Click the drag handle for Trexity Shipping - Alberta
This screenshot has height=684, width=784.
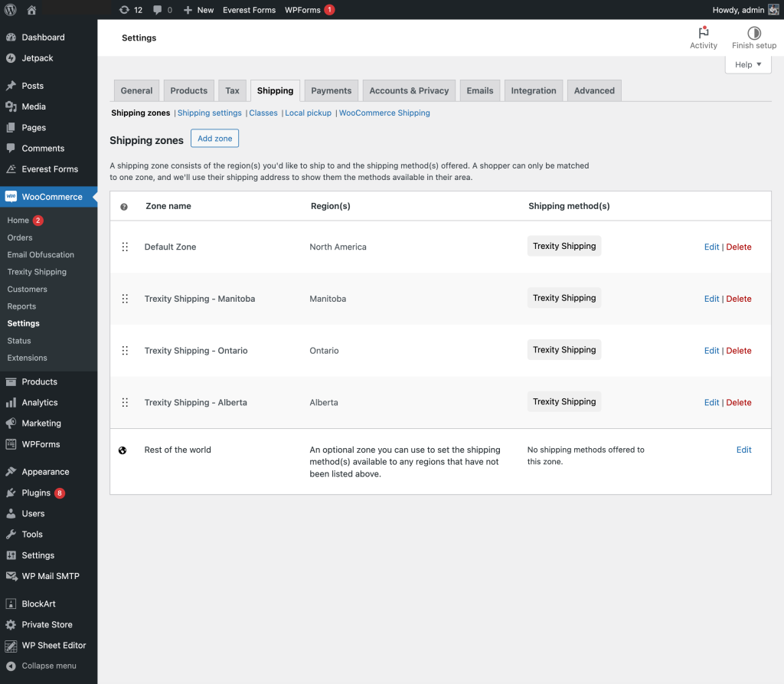[x=125, y=402]
